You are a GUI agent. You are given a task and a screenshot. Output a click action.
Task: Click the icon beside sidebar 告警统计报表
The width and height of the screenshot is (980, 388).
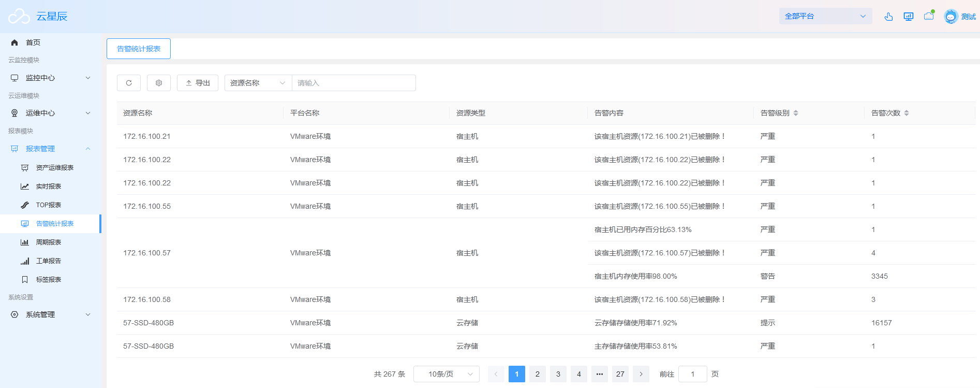tap(25, 224)
